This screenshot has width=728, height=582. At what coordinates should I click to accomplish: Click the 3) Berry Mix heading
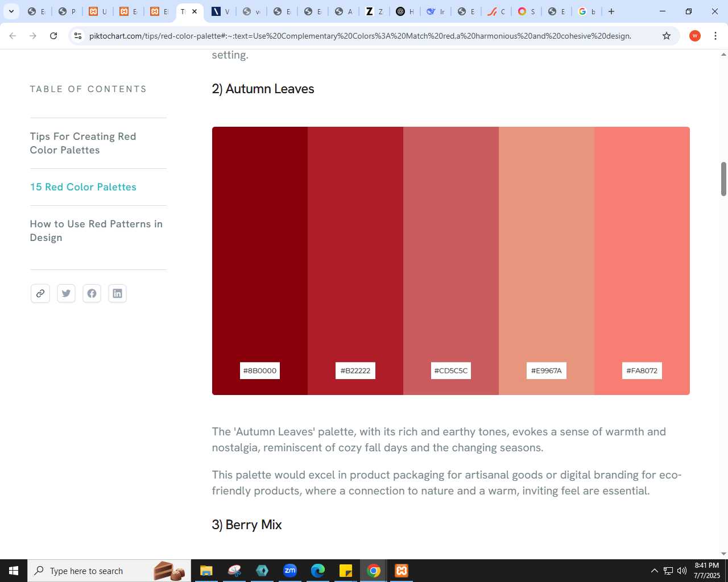[x=247, y=525]
